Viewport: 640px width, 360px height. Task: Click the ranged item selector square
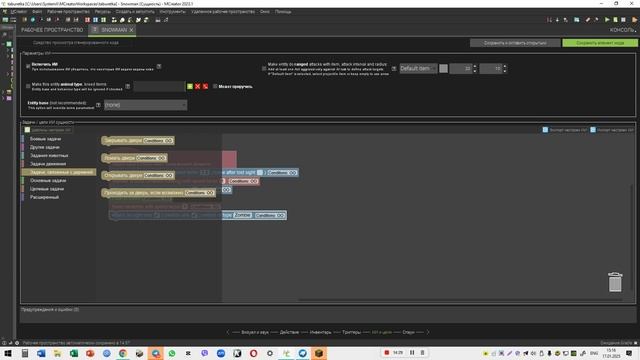(x=443, y=69)
